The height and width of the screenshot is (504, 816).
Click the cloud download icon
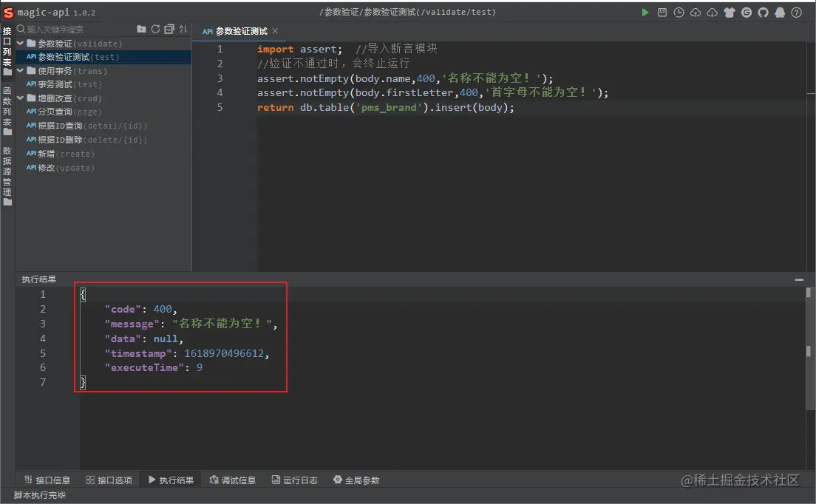pos(712,13)
